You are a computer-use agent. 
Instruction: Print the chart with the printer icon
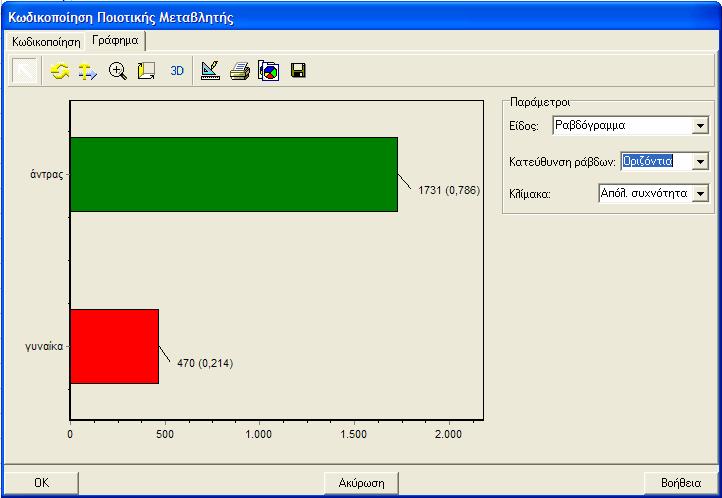pyautogui.click(x=240, y=71)
